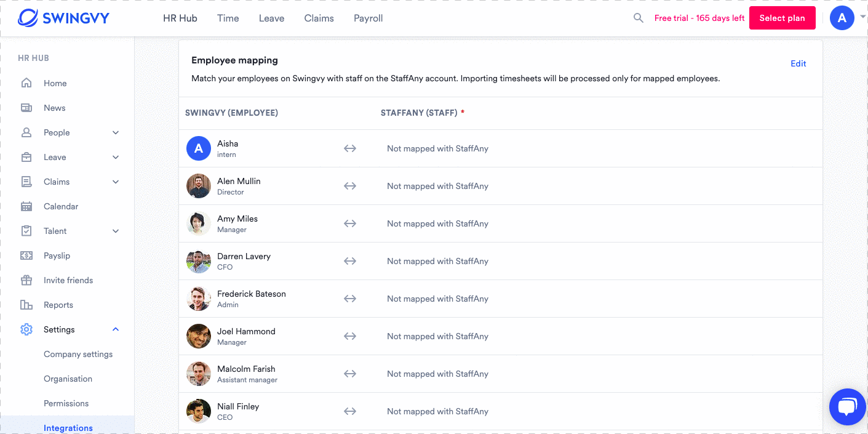Open the chat support bubble

click(x=847, y=406)
